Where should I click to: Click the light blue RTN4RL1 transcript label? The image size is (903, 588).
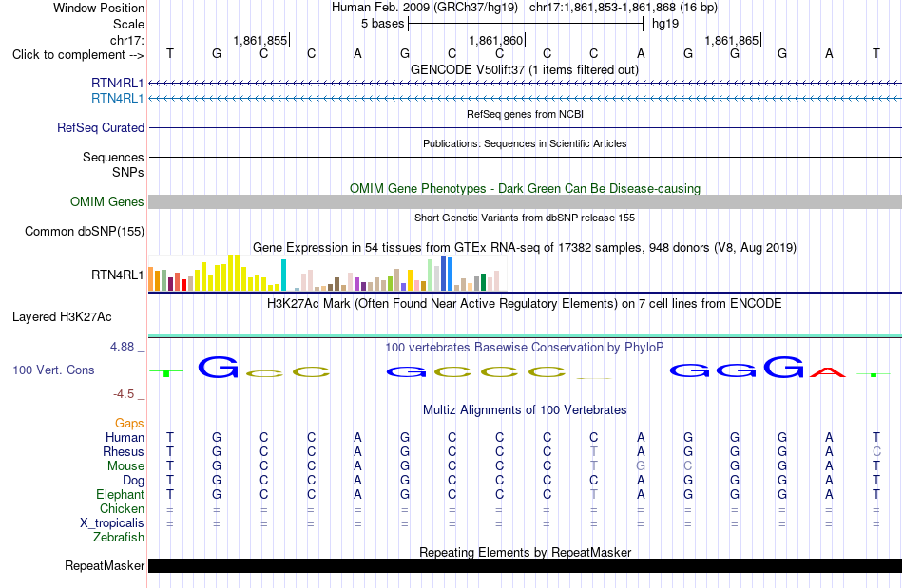(118, 99)
